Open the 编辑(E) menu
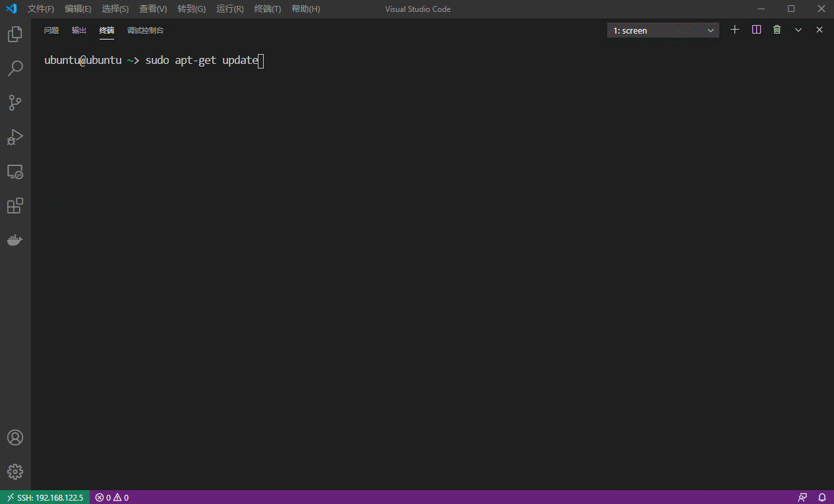This screenshot has height=504, width=834. click(x=78, y=9)
